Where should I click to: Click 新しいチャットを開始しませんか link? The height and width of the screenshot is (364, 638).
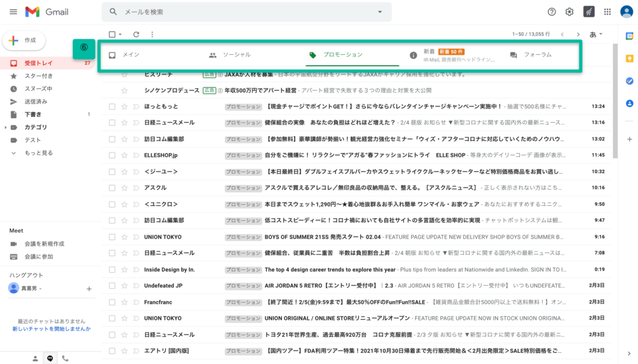click(51, 329)
